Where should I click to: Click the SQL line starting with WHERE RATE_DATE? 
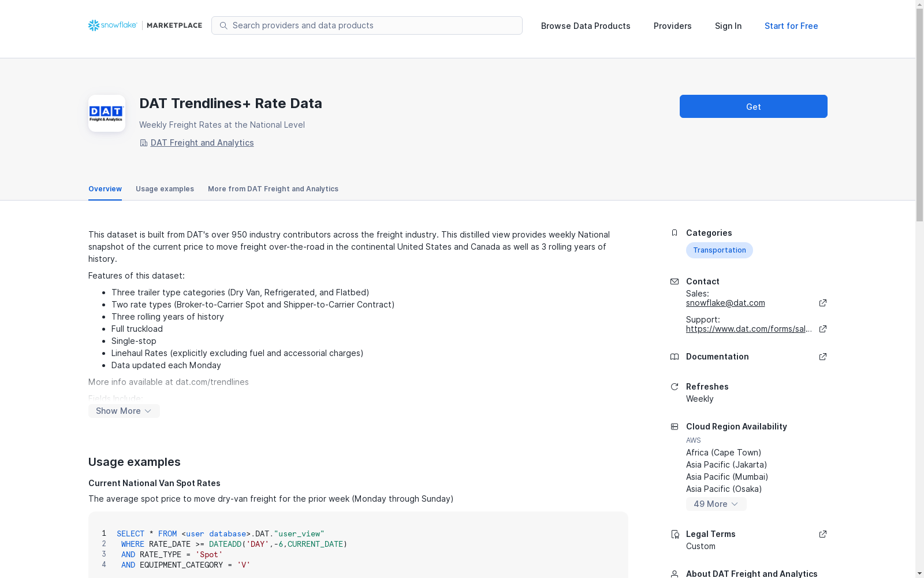click(x=234, y=544)
